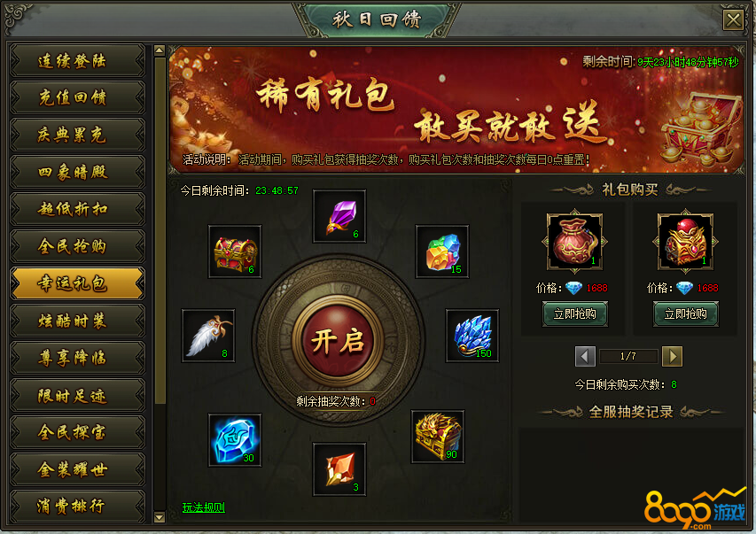Click the colorful gems prize icon
The height and width of the screenshot is (534, 756).
pos(442,252)
